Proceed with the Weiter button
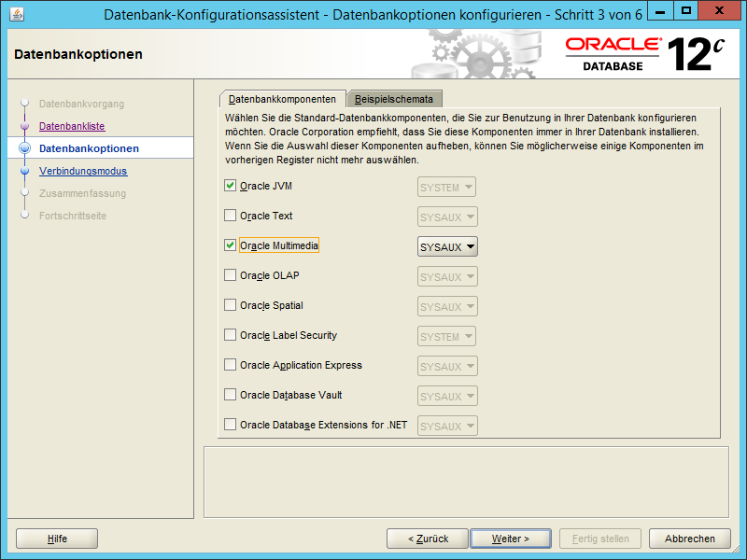Image resolution: width=747 pixels, height=560 pixels. (x=511, y=539)
